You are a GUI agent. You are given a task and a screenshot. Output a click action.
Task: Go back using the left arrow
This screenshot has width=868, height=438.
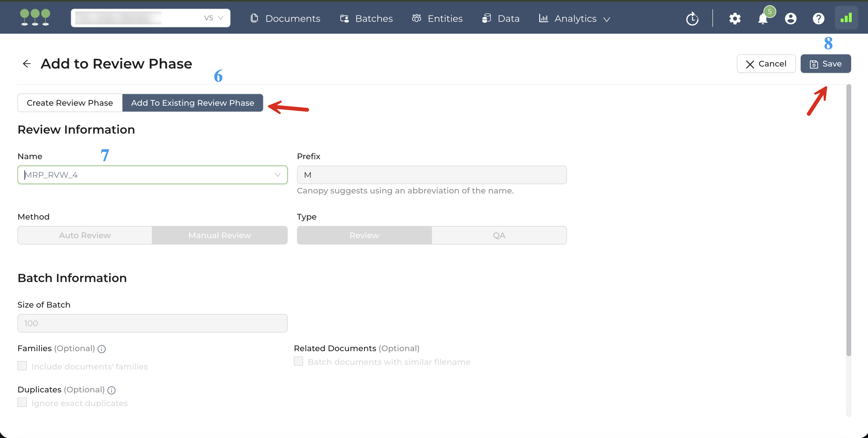[x=27, y=63]
